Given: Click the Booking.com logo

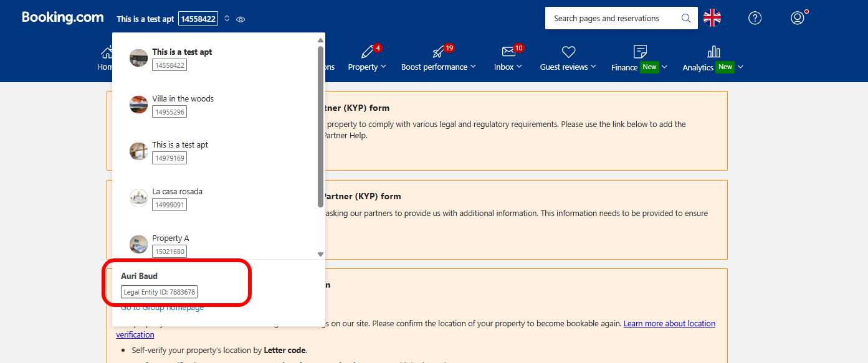Looking at the screenshot, I should (x=62, y=17).
